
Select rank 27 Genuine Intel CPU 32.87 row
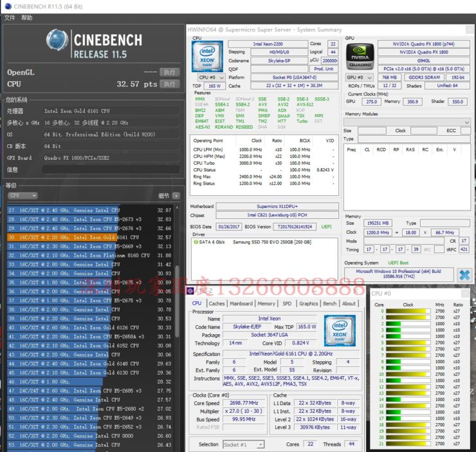[x=91, y=210]
